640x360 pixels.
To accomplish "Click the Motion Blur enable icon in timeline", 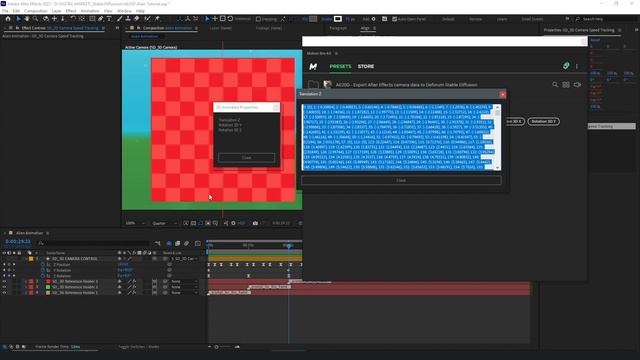I will click(x=187, y=243).
